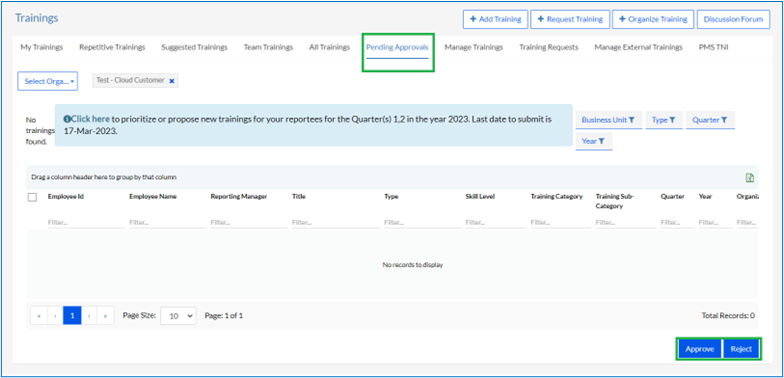Filter by Employee Name field
The width and height of the screenshot is (784, 378).
tap(168, 222)
